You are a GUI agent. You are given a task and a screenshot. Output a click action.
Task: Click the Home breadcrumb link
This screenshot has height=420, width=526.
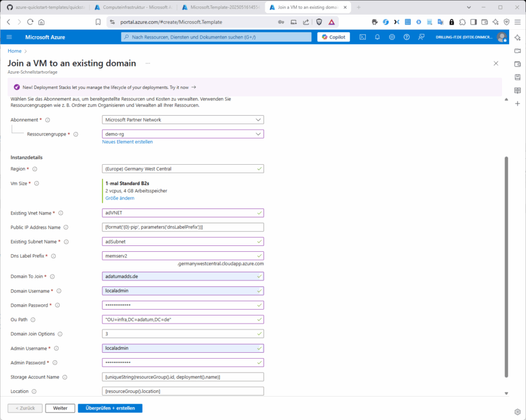(15, 51)
